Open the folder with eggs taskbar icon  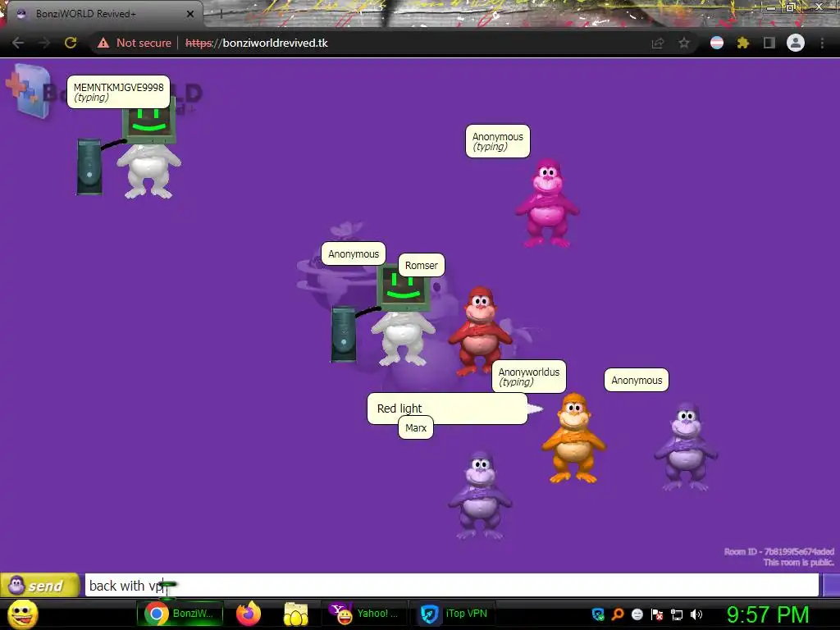pyautogui.click(x=295, y=614)
